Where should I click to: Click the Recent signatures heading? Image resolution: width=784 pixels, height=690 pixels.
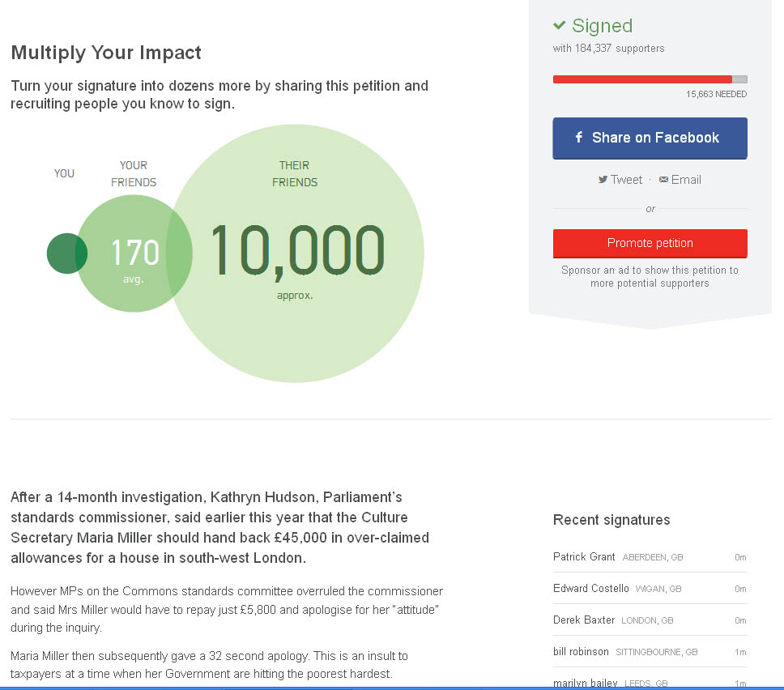click(x=611, y=520)
